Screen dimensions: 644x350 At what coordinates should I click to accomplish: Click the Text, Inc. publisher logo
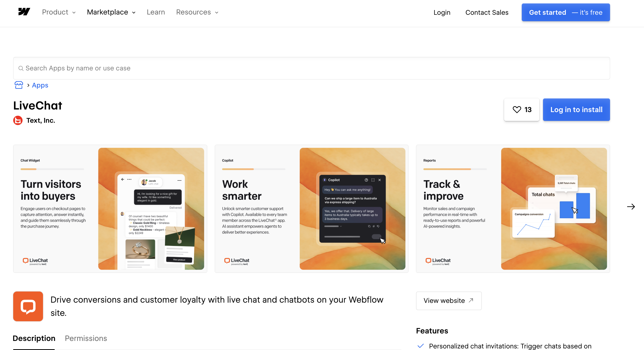[18, 120]
